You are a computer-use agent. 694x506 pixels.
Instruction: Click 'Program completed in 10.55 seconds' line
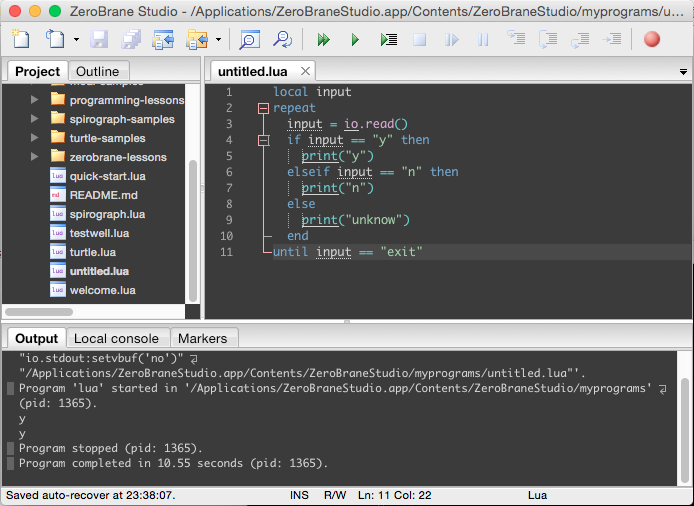tap(173, 463)
